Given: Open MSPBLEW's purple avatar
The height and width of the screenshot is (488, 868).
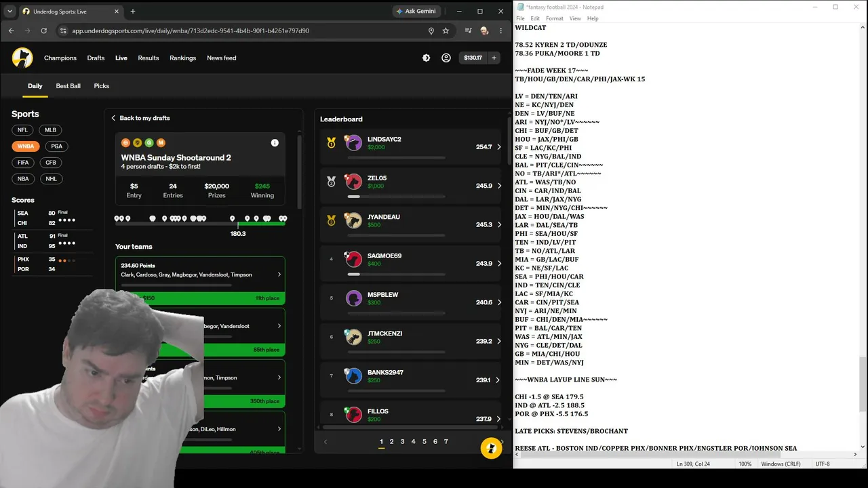Looking at the screenshot, I should pyautogui.click(x=353, y=298).
